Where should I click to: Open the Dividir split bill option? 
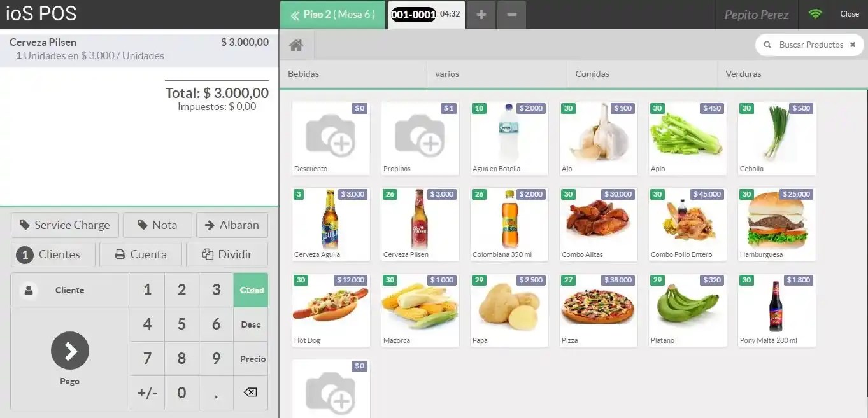(x=227, y=254)
